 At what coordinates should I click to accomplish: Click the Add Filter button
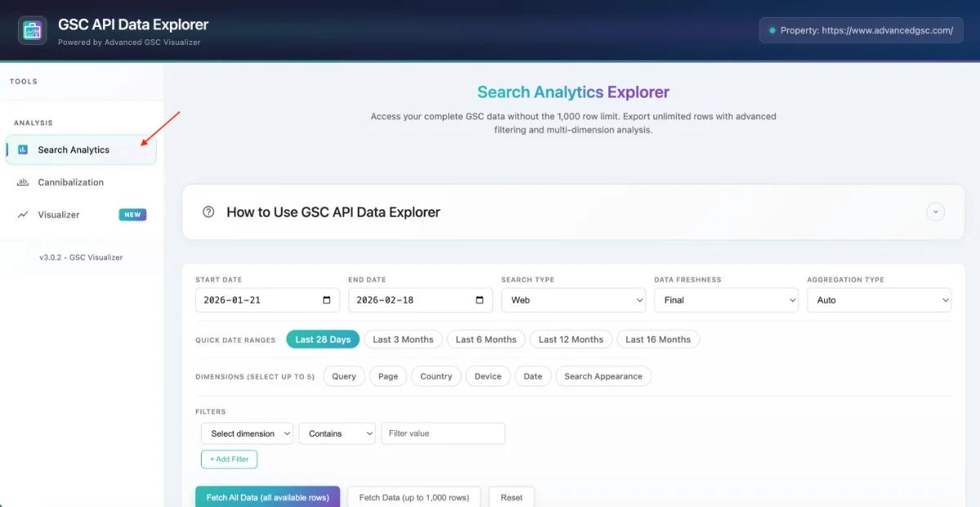pos(229,460)
